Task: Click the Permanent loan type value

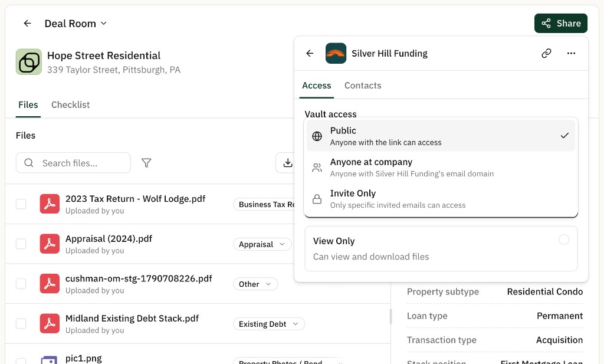Action: point(560,316)
